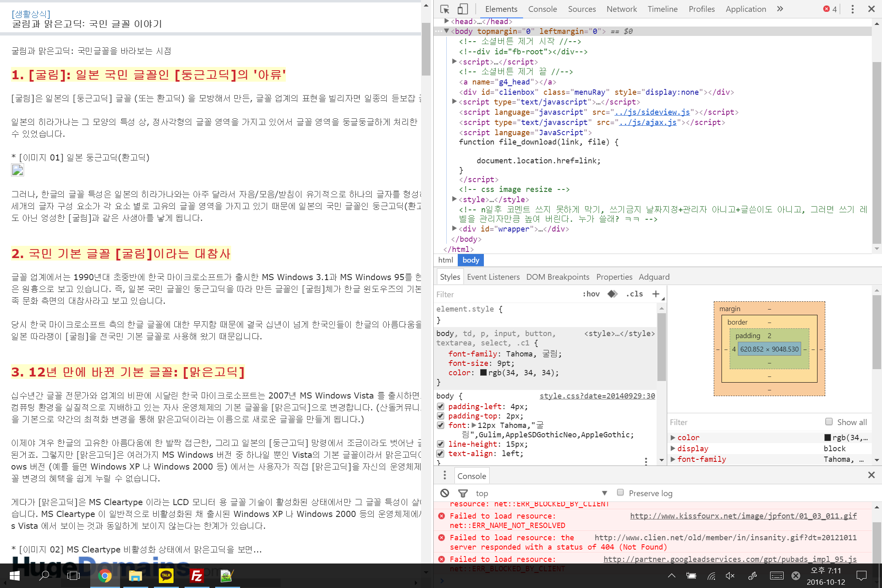Image resolution: width=882 pixels, height=588 pixels.
Task: Toggle the :hov element state panel
Action: click(x=591, y=294)
